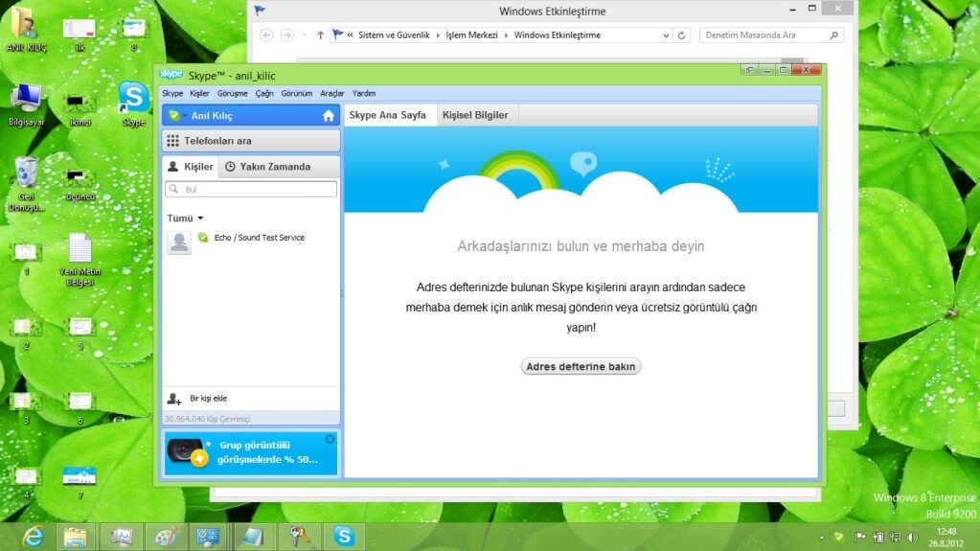Image resolution: width=980 pixels, height=551 pixels.
Task: Click the Bir kişi ekle add contact icon
Action: point(174,399)
